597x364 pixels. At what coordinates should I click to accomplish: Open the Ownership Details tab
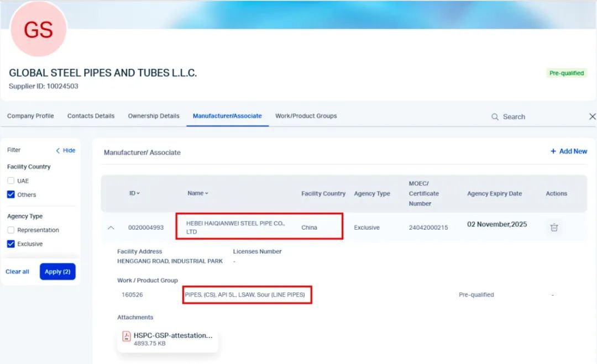pos(154,115)
